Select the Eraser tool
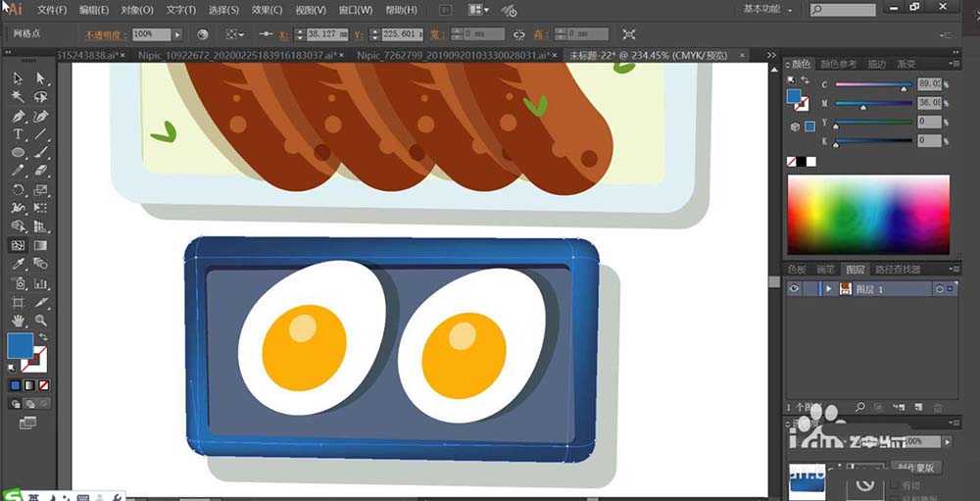The width and height of the screenshot is (980, 501). (x=40, y=171)
